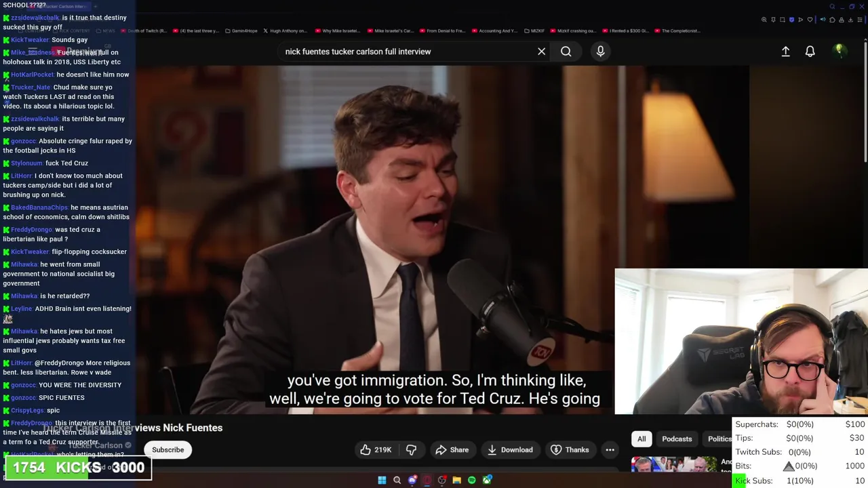The width and height of the screenshot is (868, 488).
Task: Open the recommended video thumbnail below chips
Action: (674, 464)
